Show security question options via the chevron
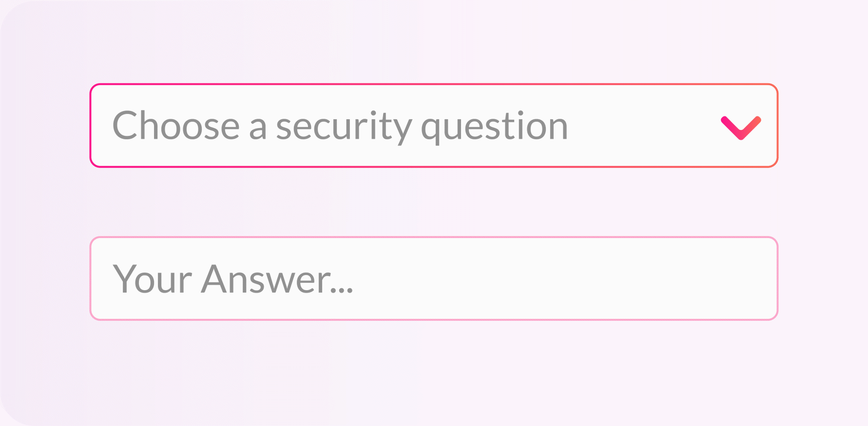The width and height of the screenshot is (868, 426). (x=741, y=128)
